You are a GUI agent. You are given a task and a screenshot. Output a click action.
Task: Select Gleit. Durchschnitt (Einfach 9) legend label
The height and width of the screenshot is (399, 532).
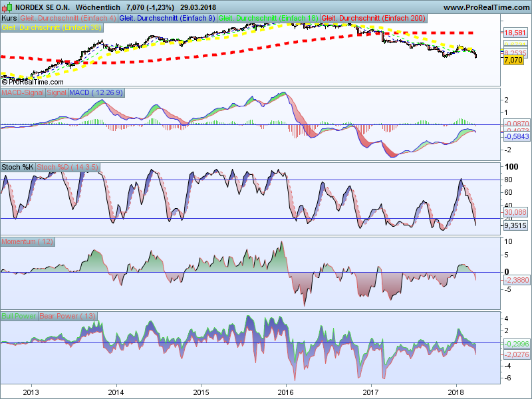point(168,19)
